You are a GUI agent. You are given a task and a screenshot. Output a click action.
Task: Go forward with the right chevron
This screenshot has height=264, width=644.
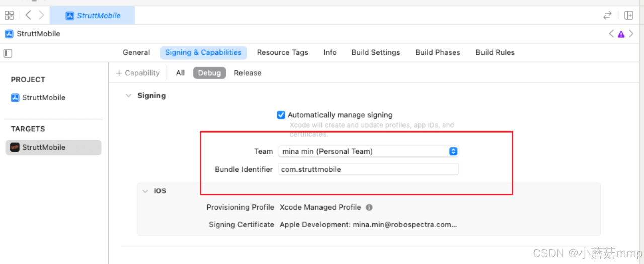(41, 15)
